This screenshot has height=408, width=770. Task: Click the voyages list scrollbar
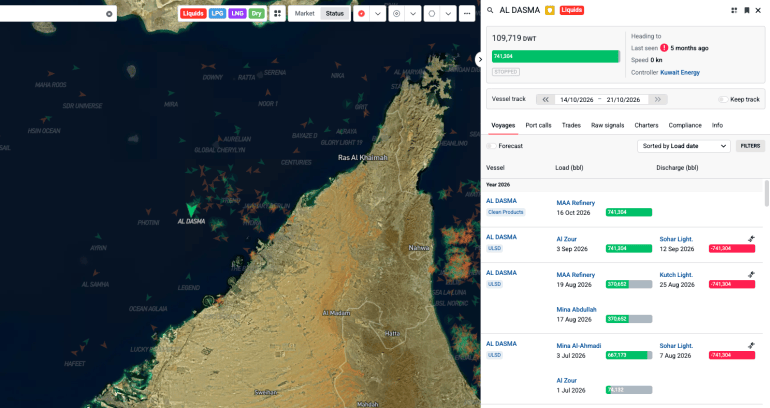click(x=767, y=193)
